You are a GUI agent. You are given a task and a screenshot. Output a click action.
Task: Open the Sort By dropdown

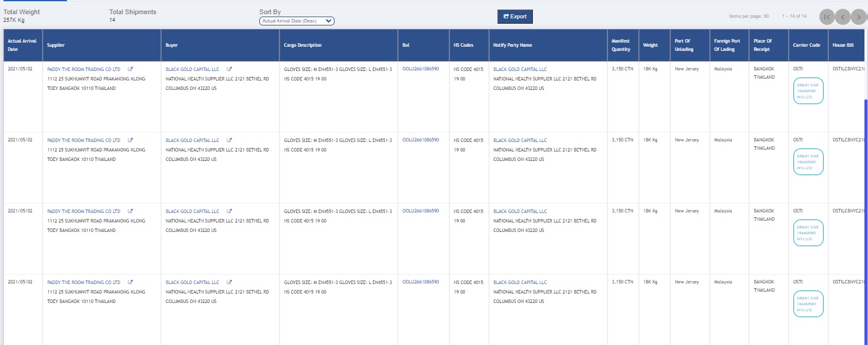pos(297,21)
